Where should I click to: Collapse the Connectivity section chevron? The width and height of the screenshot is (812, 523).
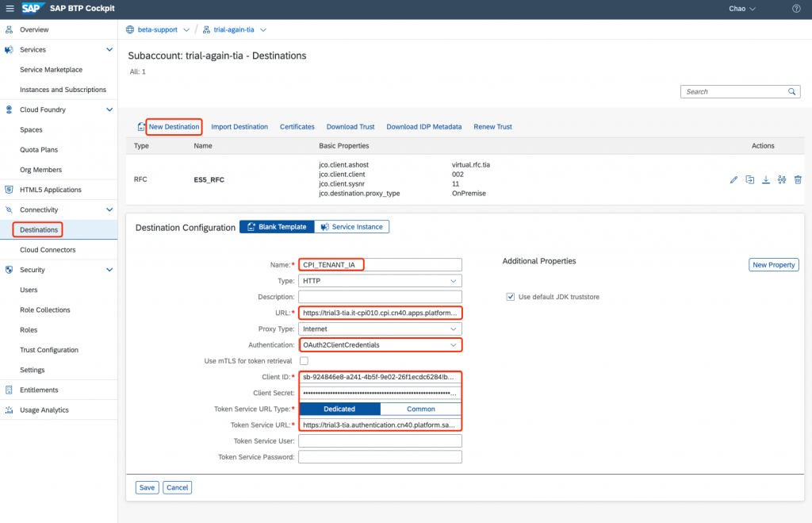pos(109,210)
